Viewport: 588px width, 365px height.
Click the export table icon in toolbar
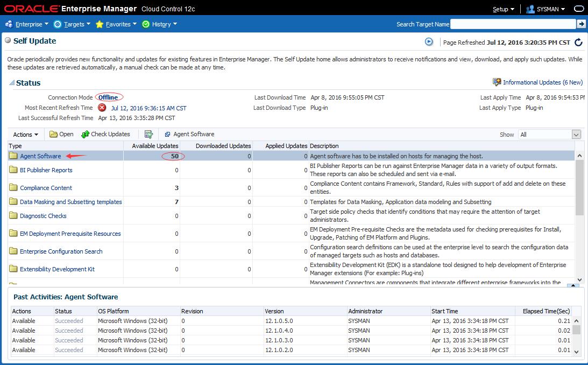(x=149, y=134)
